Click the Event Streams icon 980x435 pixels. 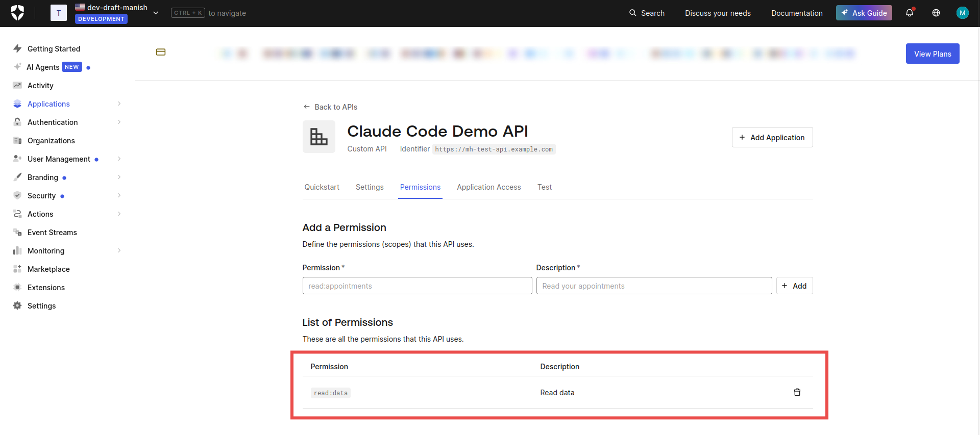(x=17, y=232)
